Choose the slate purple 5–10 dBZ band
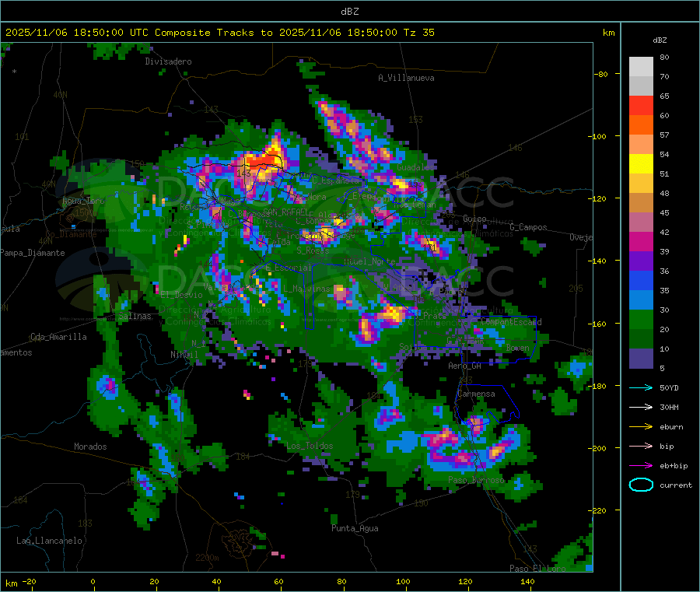Viewport: 700px width, 592px height. [641, 359]
